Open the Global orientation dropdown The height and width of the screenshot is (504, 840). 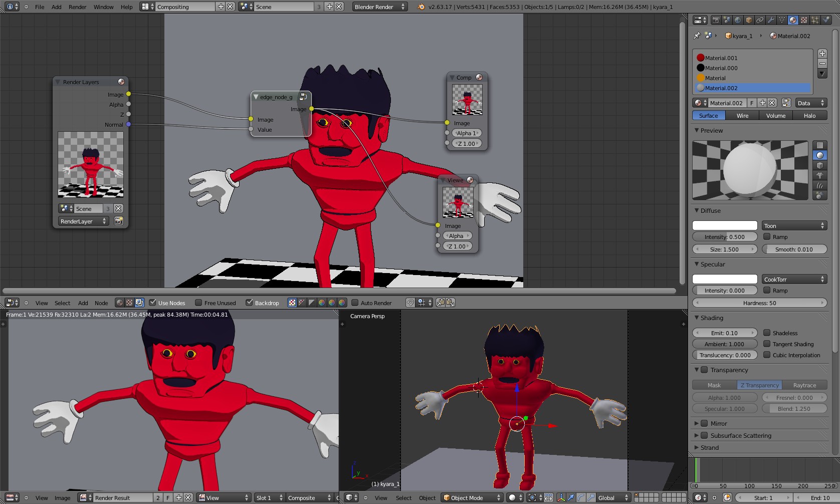click(x=613, y=497)
